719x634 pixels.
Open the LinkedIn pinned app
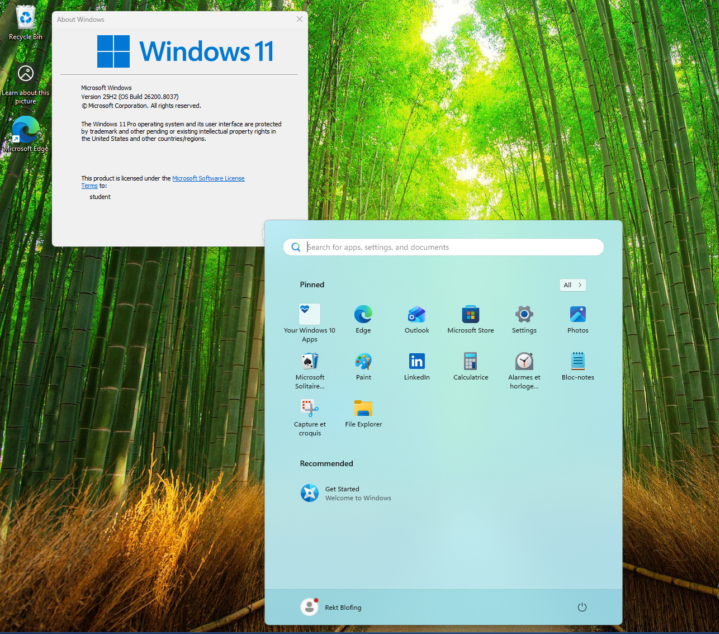[417, 366]
